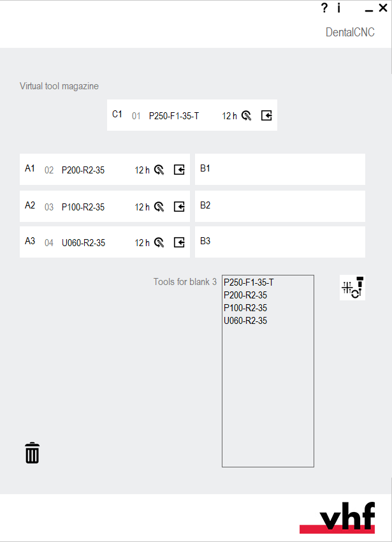Screen dimensions: 392x542
Task: Click the tool measuring icon beside the tools list
Action: [352, 288]
